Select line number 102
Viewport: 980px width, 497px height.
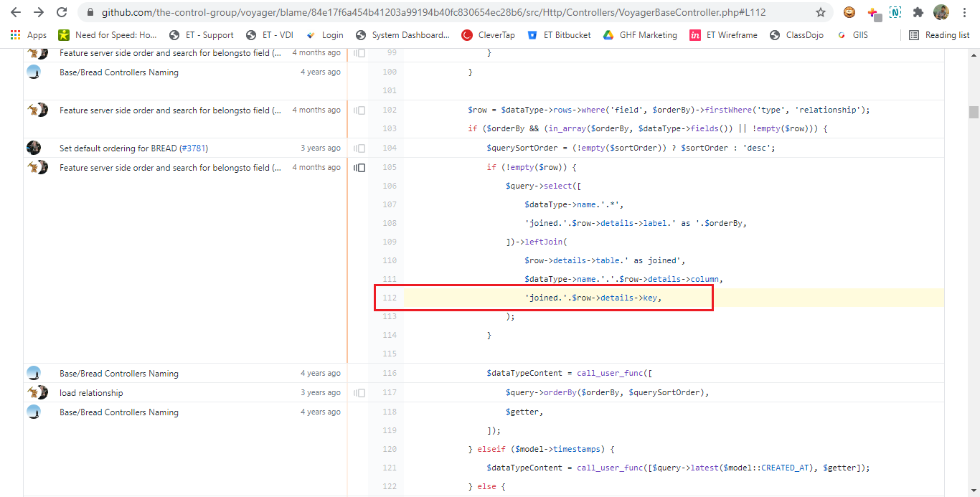(x=388, y=110)
